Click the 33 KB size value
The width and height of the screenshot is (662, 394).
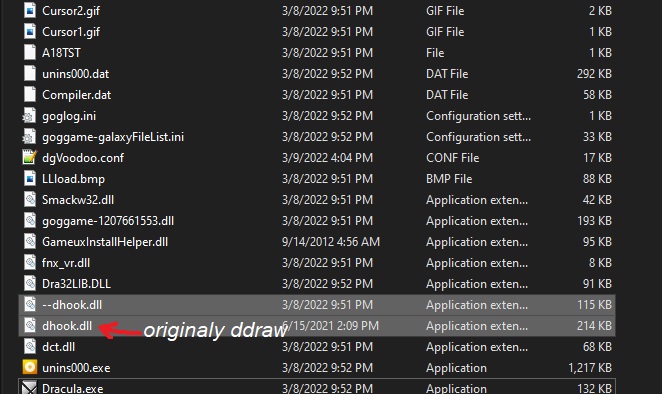tap(597, 137)
